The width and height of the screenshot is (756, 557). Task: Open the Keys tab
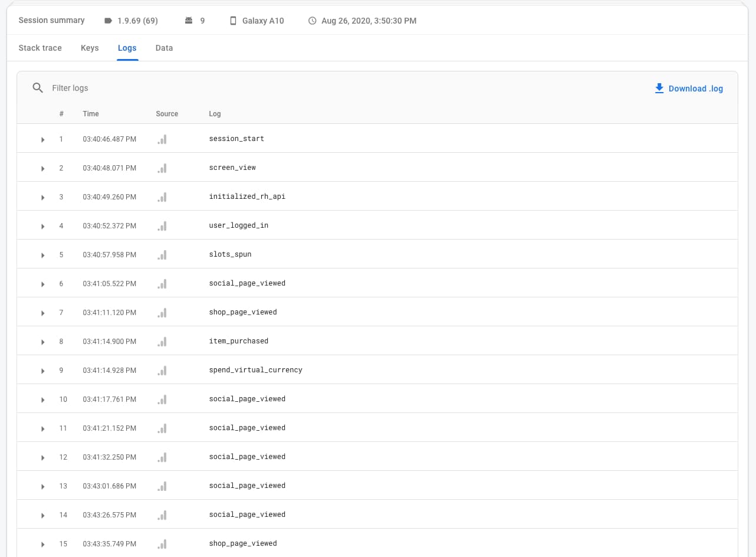coord(90,48)
